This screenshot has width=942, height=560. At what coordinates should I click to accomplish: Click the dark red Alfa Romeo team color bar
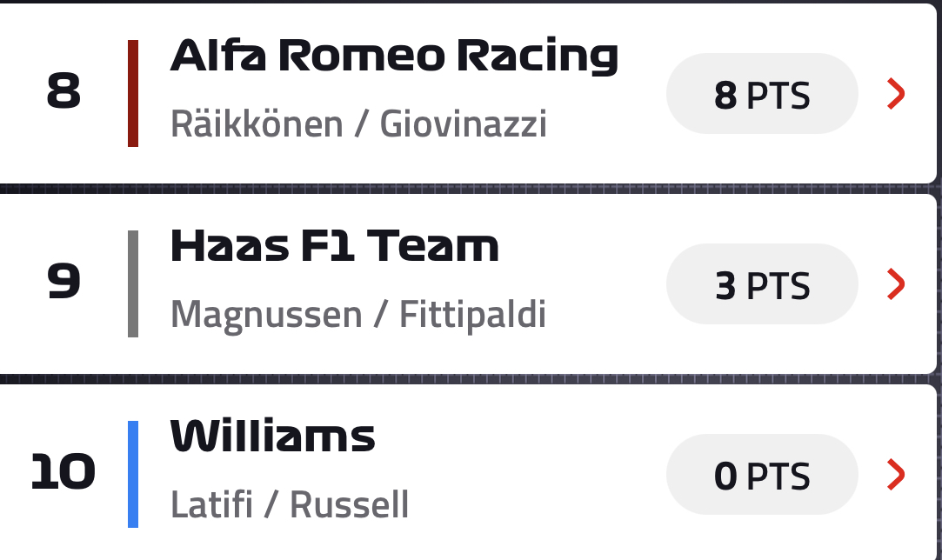[133, 93]
